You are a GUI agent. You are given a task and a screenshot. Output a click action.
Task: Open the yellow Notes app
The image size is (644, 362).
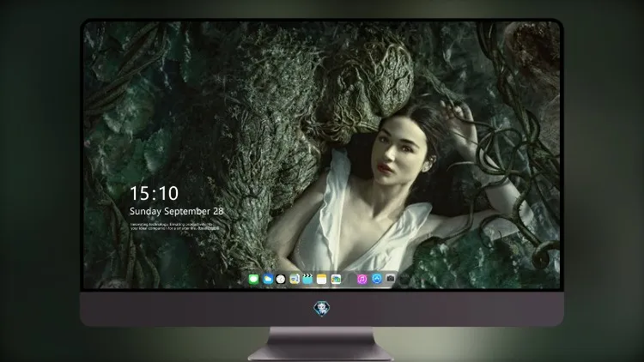click(x=322, y=279)
